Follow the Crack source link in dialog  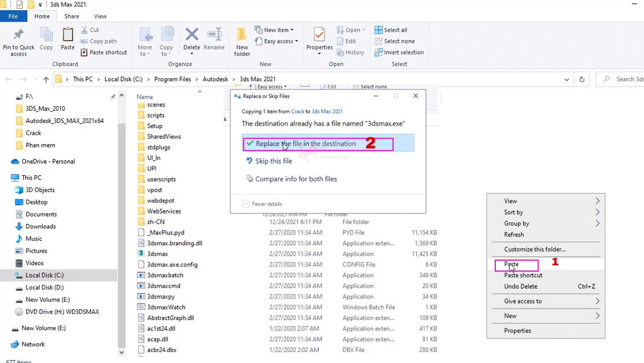coord(298,112)
